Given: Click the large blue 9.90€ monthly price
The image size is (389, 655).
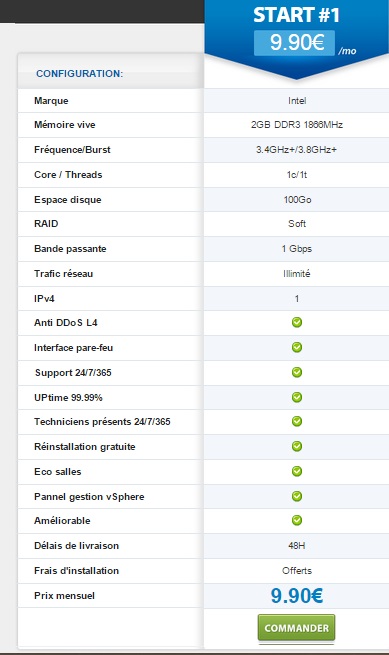Looking at the screenshot, I should coord(297,595).
